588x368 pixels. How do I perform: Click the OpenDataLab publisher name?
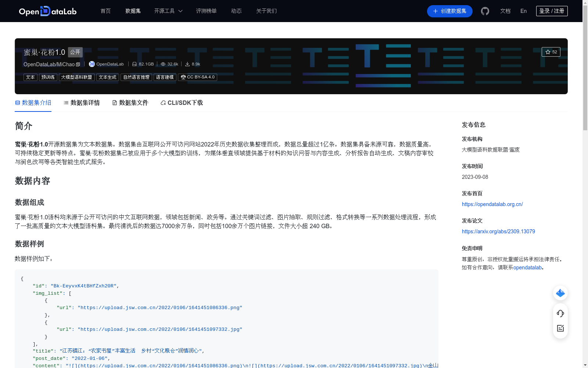[110, 64]
